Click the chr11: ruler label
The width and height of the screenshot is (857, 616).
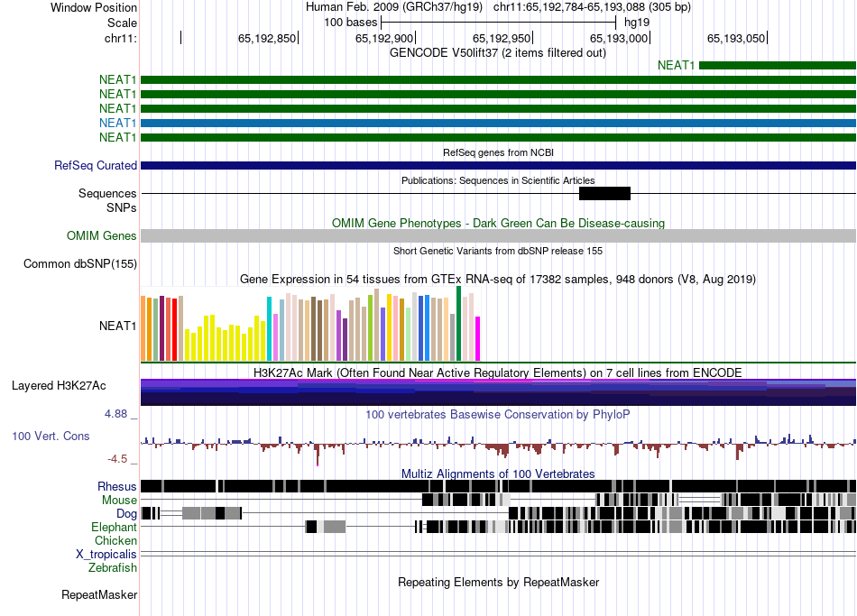120,38
